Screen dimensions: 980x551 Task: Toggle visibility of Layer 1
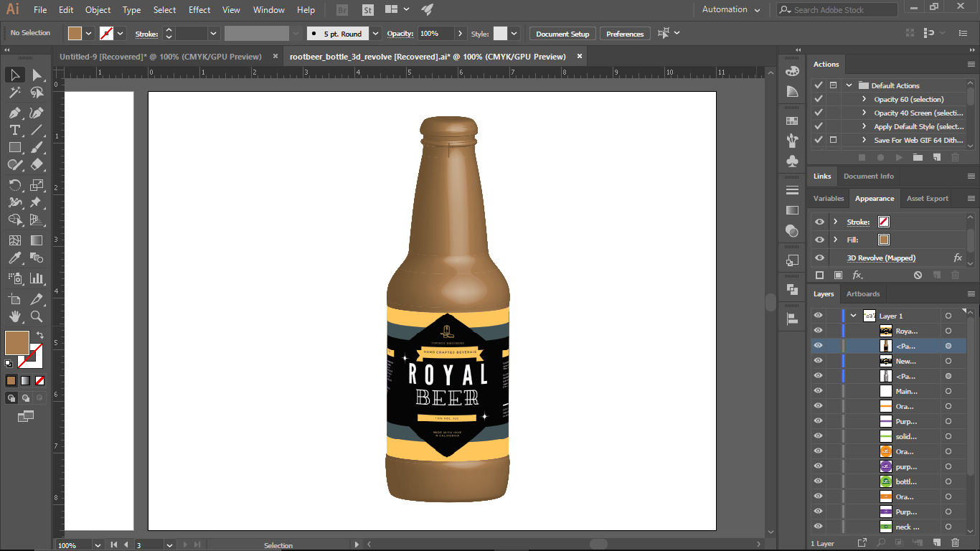[x=818, y=316]
